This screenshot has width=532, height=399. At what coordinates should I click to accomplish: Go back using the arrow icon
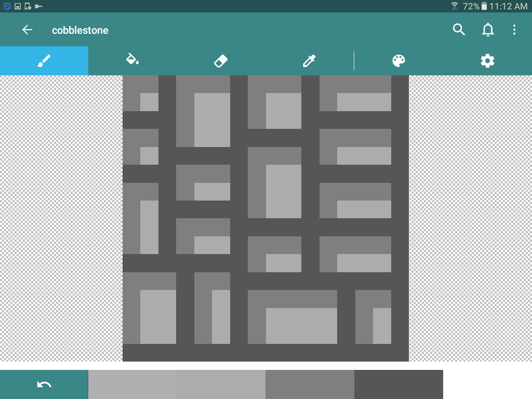[27, 30]
